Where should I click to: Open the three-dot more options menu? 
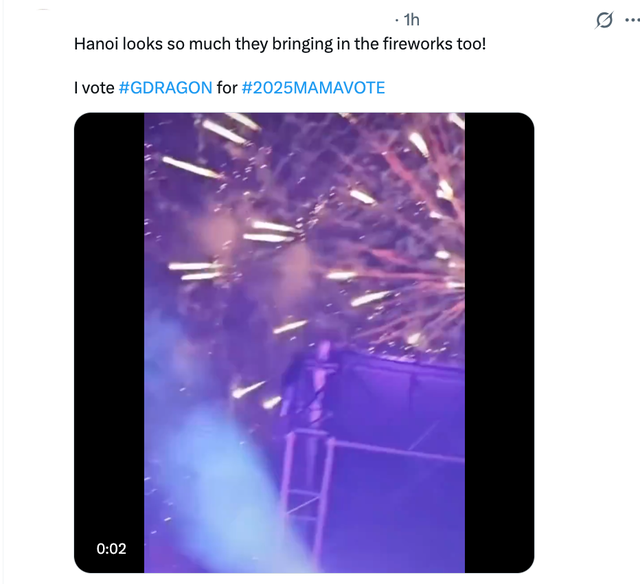tap(630, 20)
